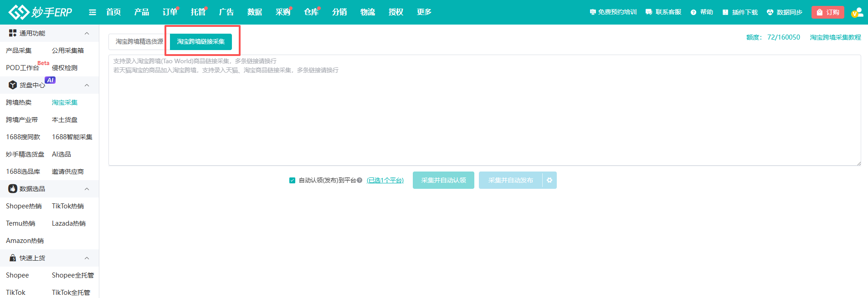The height and width of the screenshot is (298, 868).
Task: Open the 授权 menu
Action: point(396,12)
